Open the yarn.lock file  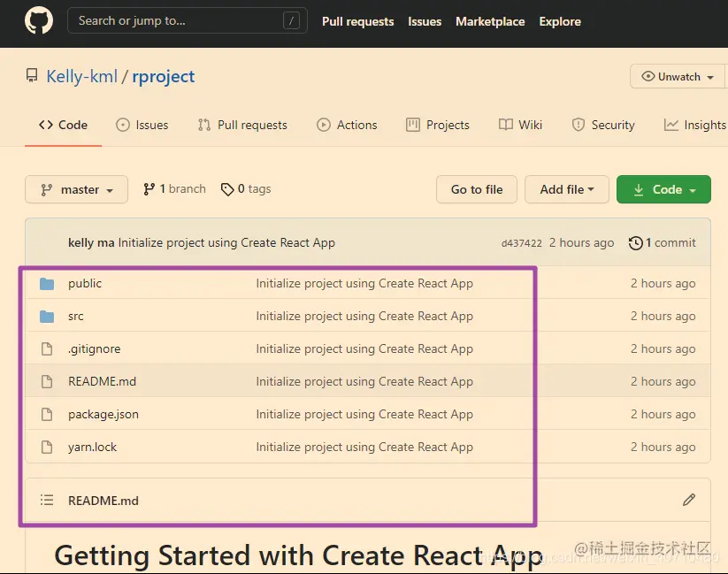(x=92, y=447)
